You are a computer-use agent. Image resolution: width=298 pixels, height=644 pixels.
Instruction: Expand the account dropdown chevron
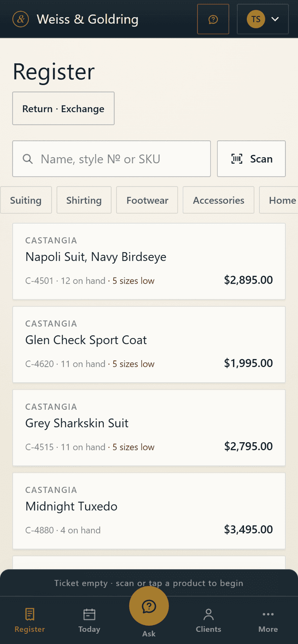coord(275,19)
